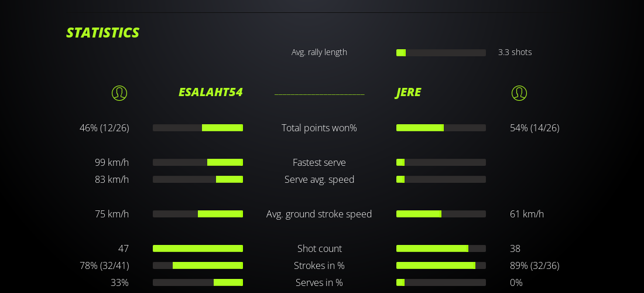The width and height of the screenshot is (644, 293).
Task: Click JERE's Strokes in % bar
Action: pyautogui.click(x=441, y=265)
